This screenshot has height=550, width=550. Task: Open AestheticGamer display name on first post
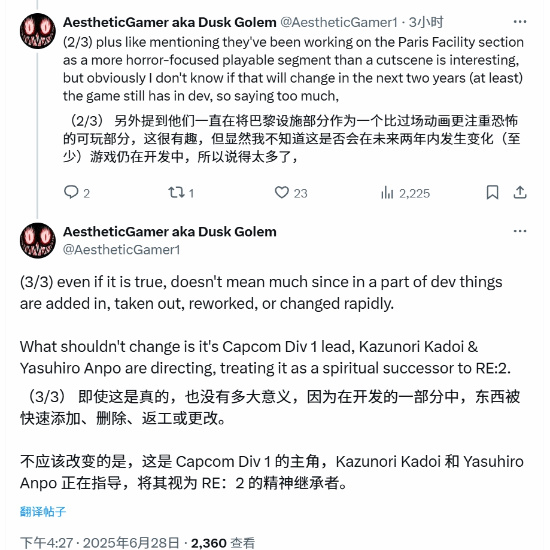click(170, 22)
